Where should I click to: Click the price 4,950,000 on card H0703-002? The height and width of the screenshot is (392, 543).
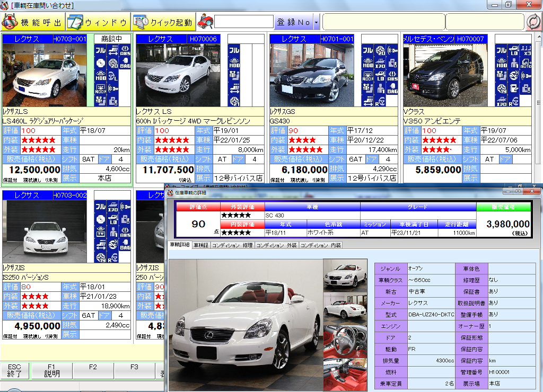(38, 326)
